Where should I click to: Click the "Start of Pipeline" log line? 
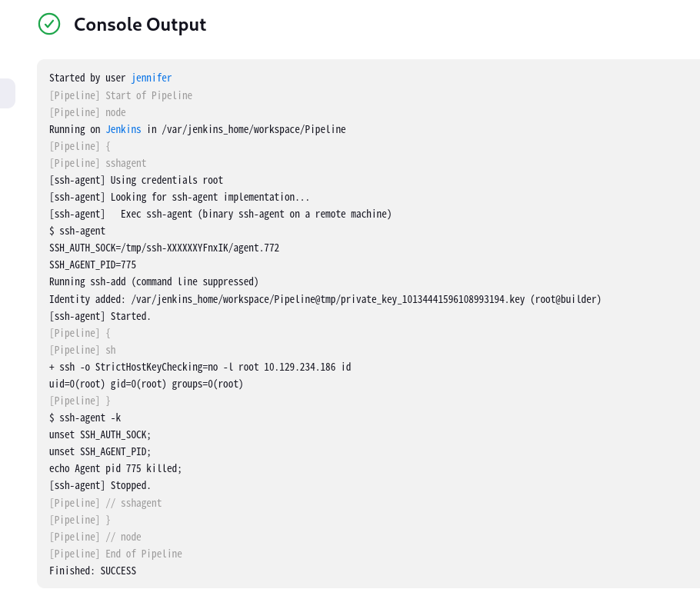(121, 95)
